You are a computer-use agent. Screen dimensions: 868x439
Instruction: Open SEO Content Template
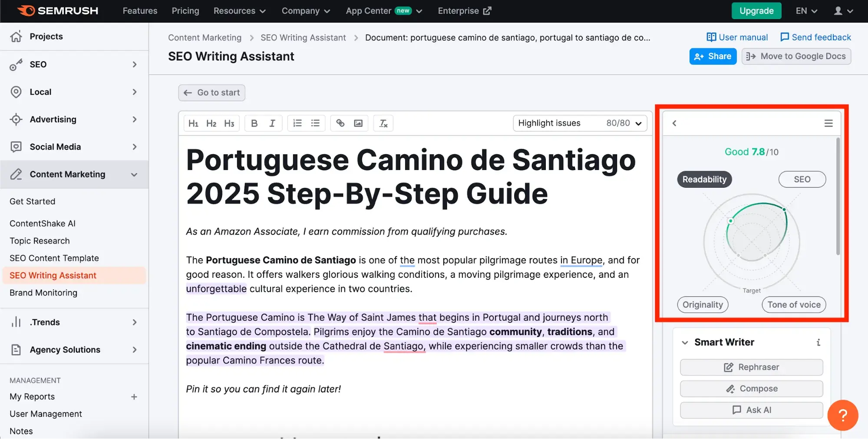click(x=54, y=258)
